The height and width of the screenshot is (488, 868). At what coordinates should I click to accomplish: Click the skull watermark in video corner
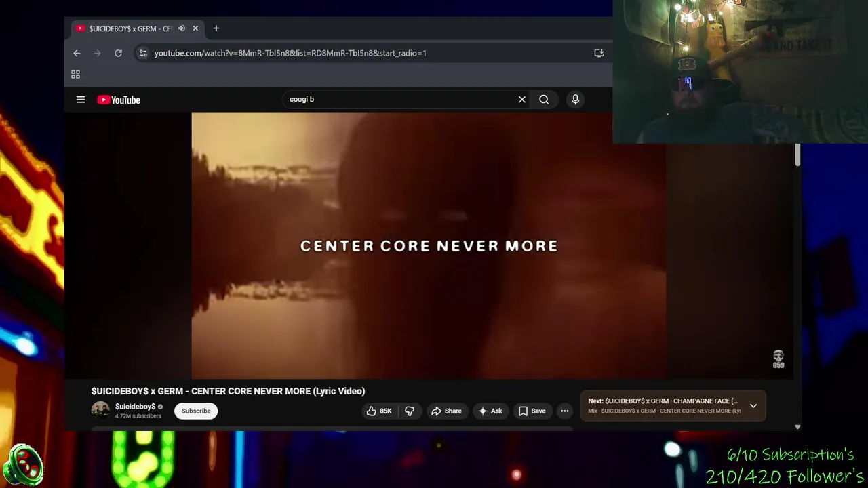click(778, 359)
